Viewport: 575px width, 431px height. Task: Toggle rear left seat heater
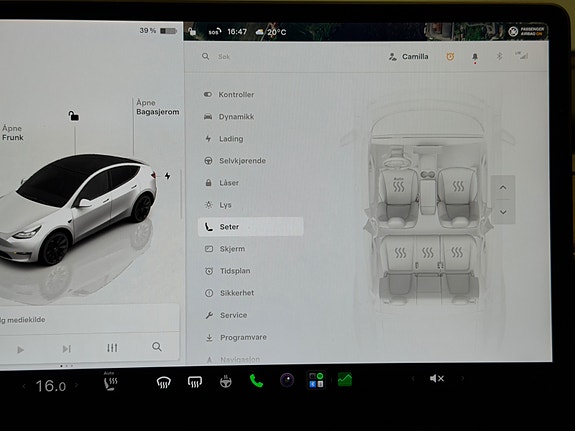400,252
